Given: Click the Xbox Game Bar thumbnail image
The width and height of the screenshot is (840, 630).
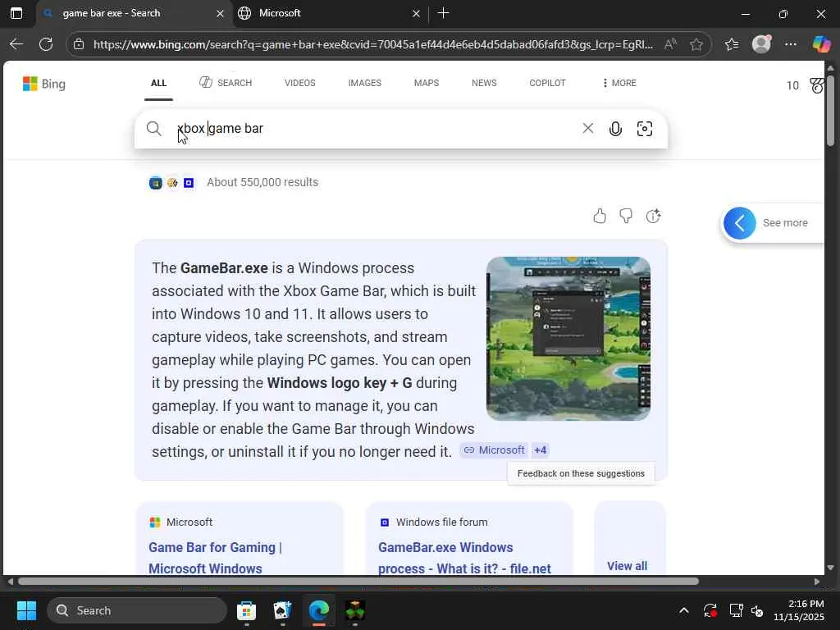Looking at the screenshot, I should (568, 339).
